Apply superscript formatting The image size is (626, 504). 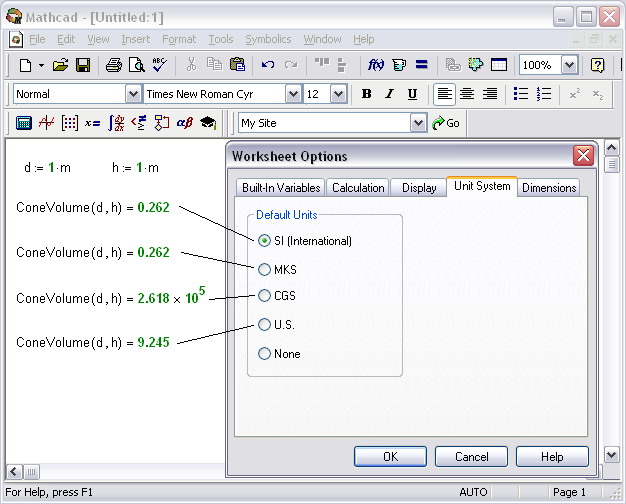point(575,94)
